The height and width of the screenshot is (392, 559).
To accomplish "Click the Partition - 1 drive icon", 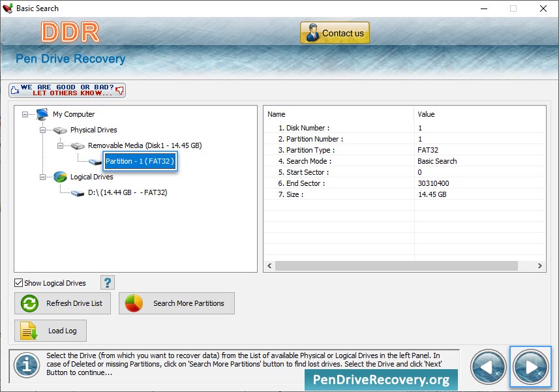I will point(95,162).
